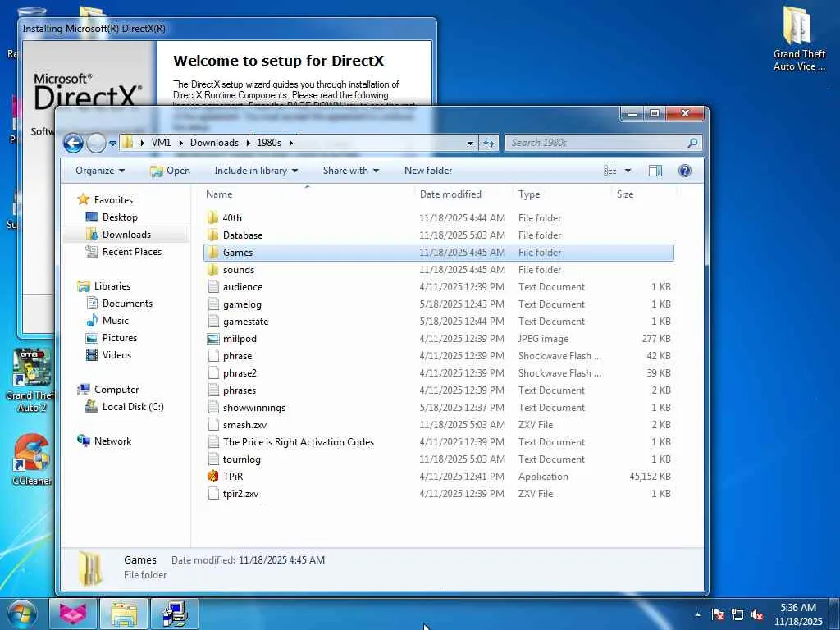Open the Pictures library
This screenshot has height=630, width=840.
[120, 337]
